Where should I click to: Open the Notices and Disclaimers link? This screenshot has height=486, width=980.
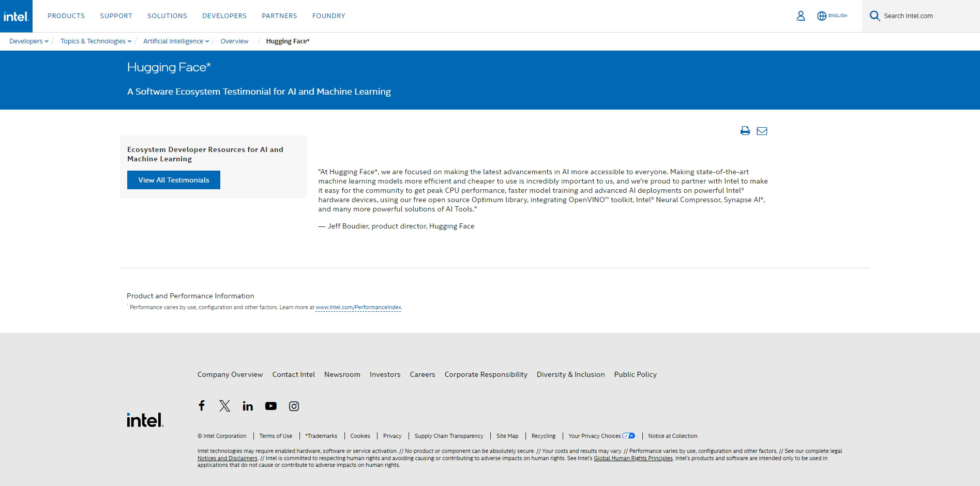point(228,458)
